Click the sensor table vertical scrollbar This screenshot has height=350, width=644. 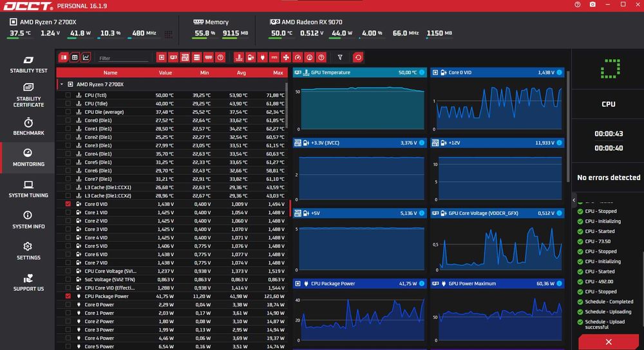pos(287,105)
